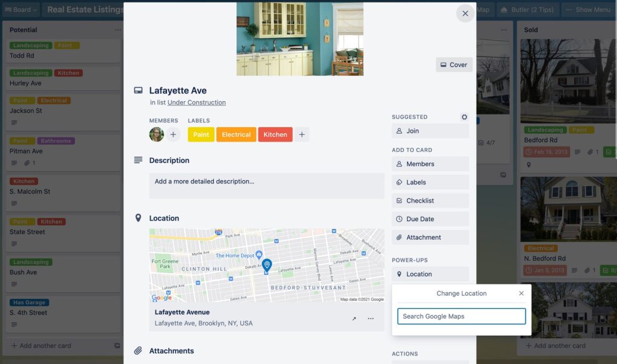Select the yellow Paint label swatch
617x364 pixels.
201,134
